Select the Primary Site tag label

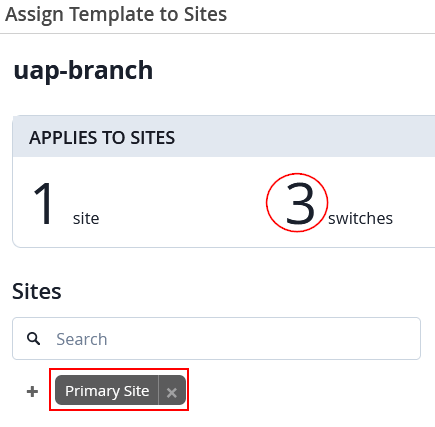pyautogui.click(x=107, y=391)
